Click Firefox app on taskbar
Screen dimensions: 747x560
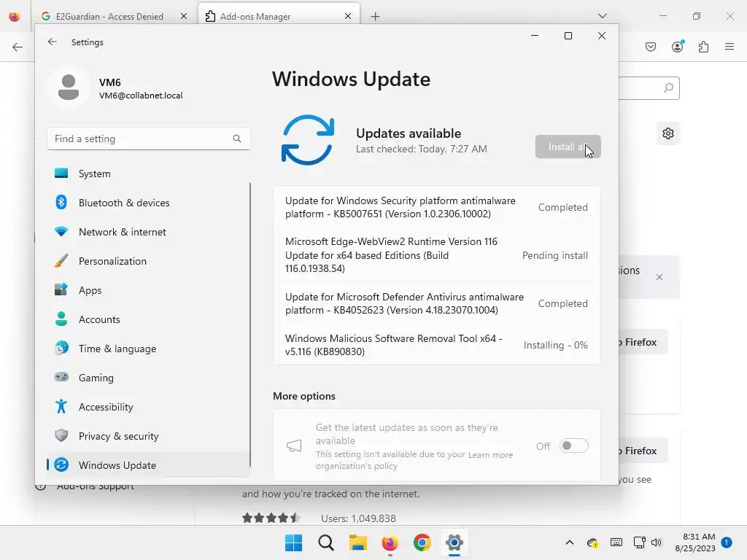tap(390, 542)
